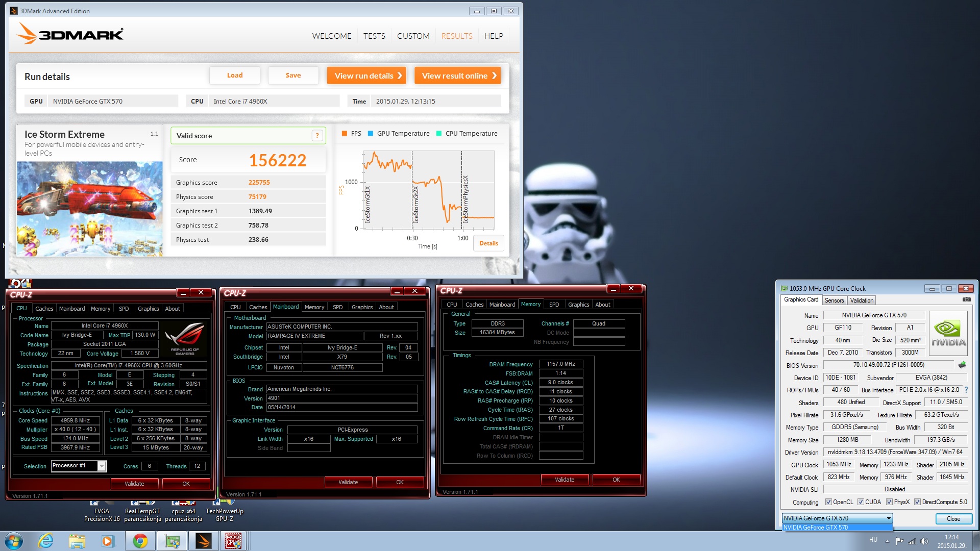980x551 pixels.
Task: Choose NVIDIA GeForce GTX 570 from dropdown list
Action: tap(837, 528)
